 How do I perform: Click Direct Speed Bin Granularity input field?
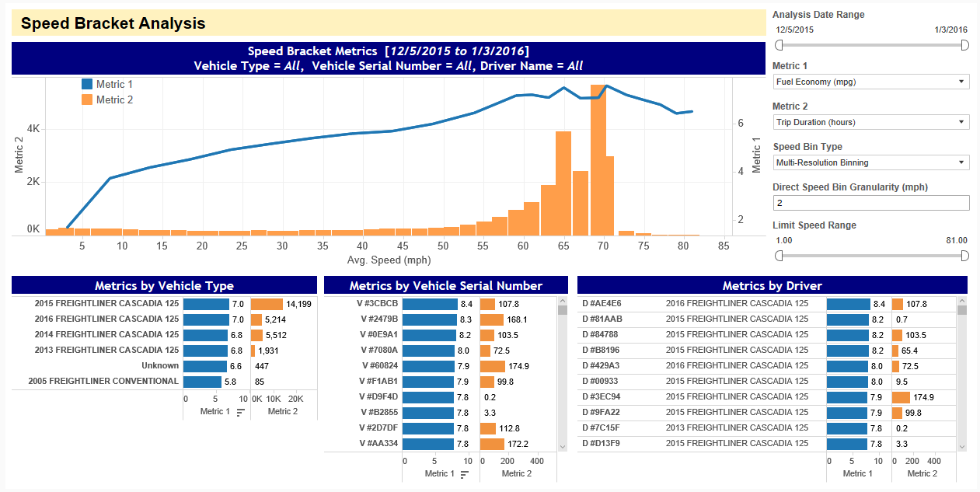point(870,203)
